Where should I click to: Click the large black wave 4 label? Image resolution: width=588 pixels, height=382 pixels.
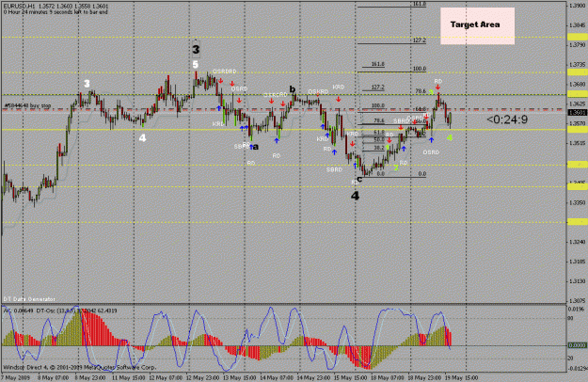[355, 196]
